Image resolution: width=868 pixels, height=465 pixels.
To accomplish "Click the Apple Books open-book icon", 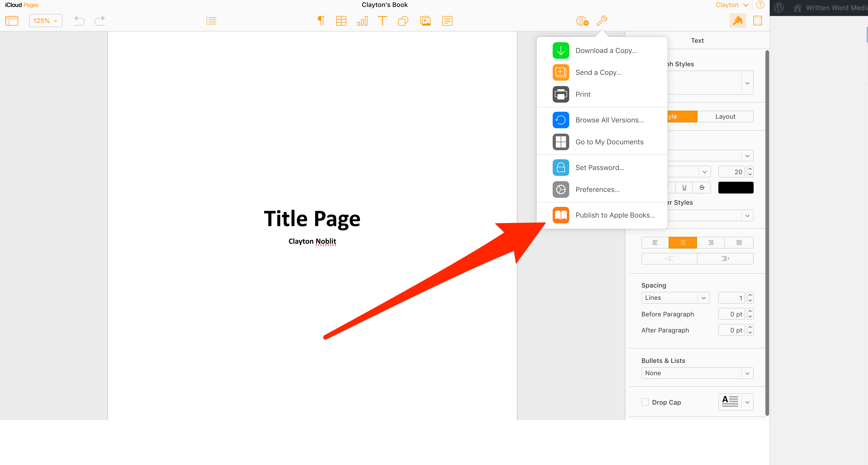I will (x=561, y=215).
